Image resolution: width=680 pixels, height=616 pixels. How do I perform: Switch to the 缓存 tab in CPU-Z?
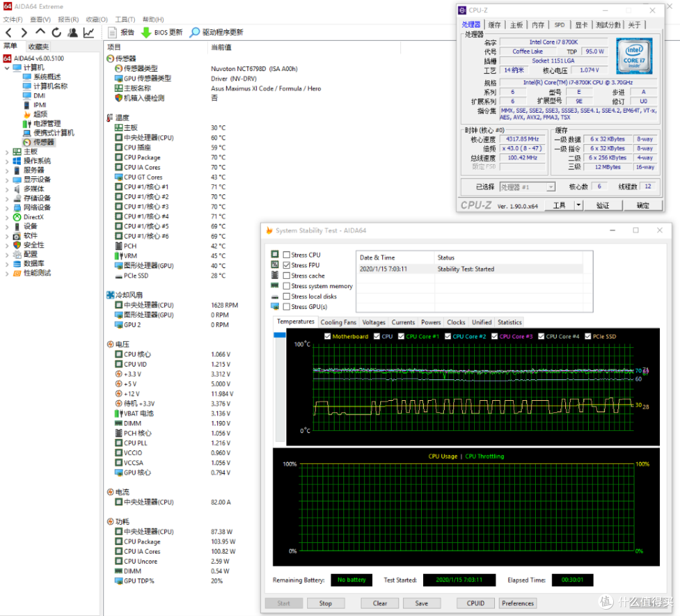click(x=494, y=25)
